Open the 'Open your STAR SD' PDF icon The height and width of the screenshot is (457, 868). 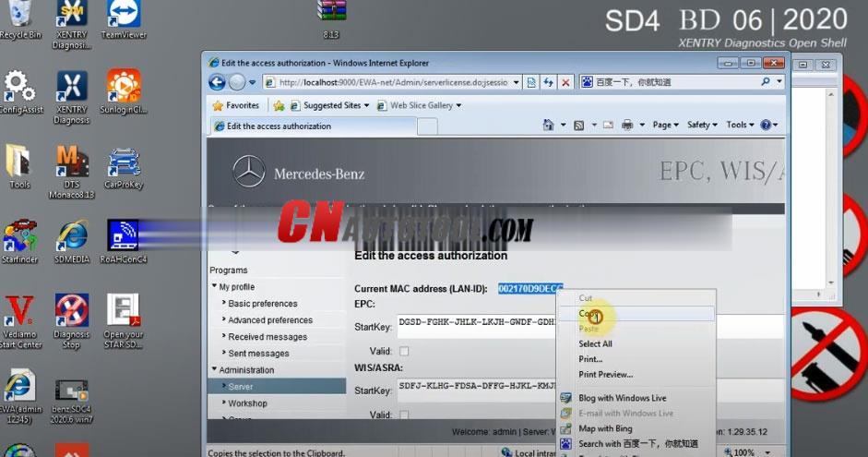(x=124, y=321)
